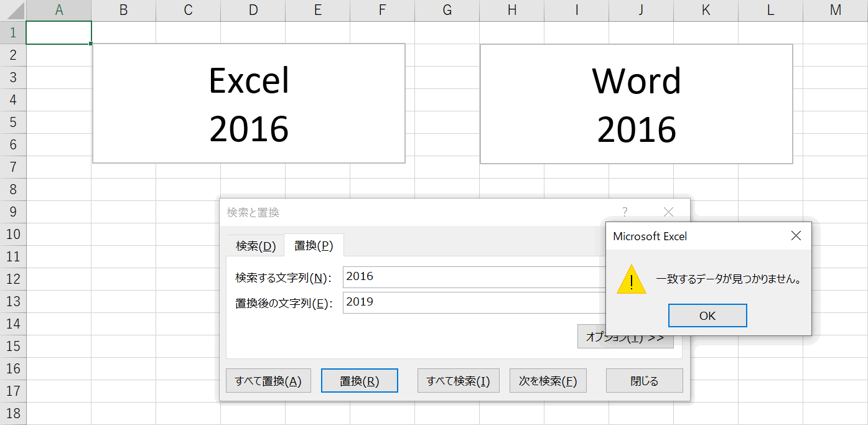Click the すべて検索(I) button
The image size is (868, 425).
click(x=458, y=381)
